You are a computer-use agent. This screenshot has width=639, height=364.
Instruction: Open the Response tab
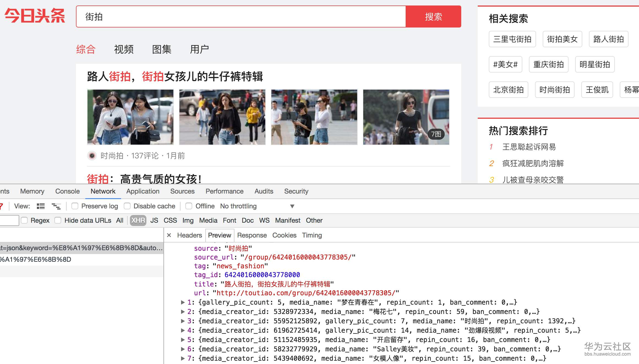point(252,235)
